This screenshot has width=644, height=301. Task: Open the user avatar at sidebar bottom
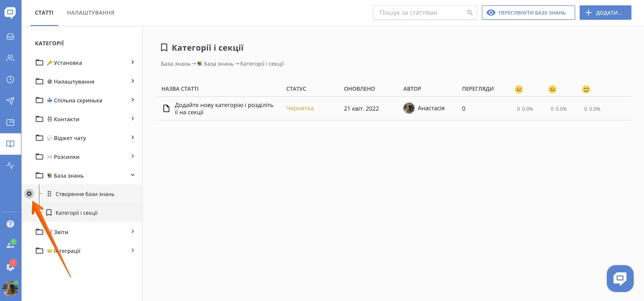pyautogui.click(x=10, y=289)
